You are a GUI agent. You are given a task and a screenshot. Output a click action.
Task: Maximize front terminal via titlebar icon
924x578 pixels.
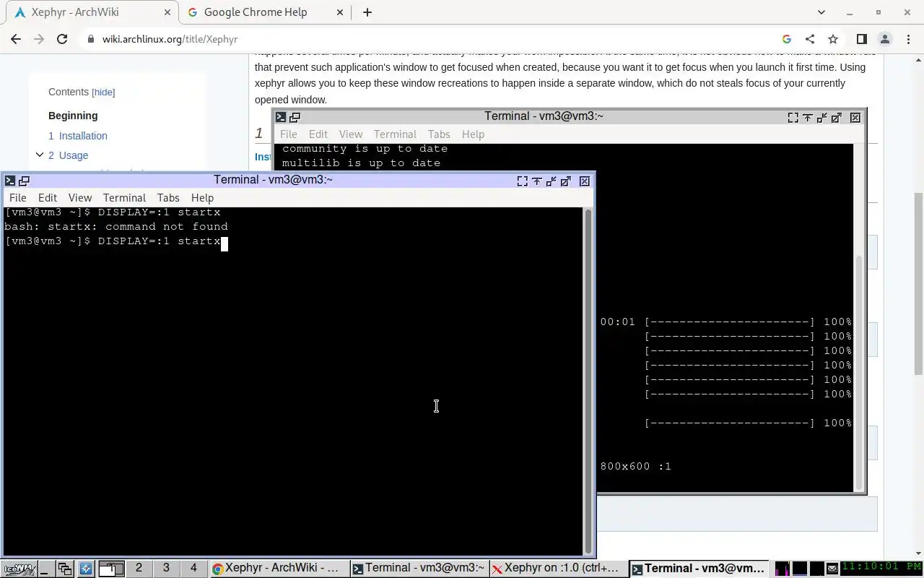565,181
